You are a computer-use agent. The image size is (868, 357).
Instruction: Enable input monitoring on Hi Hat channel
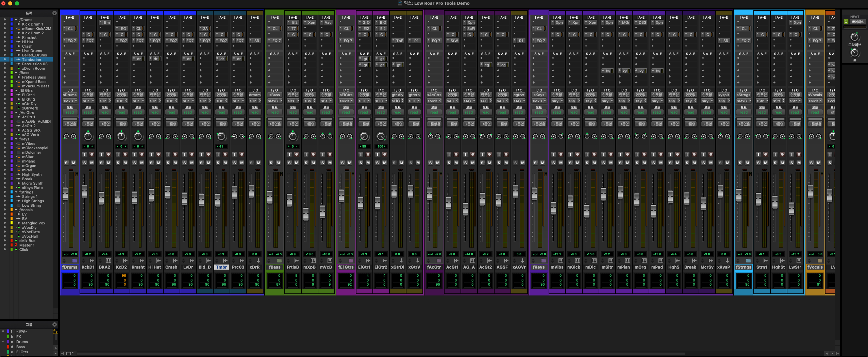[x=151, y=154]
